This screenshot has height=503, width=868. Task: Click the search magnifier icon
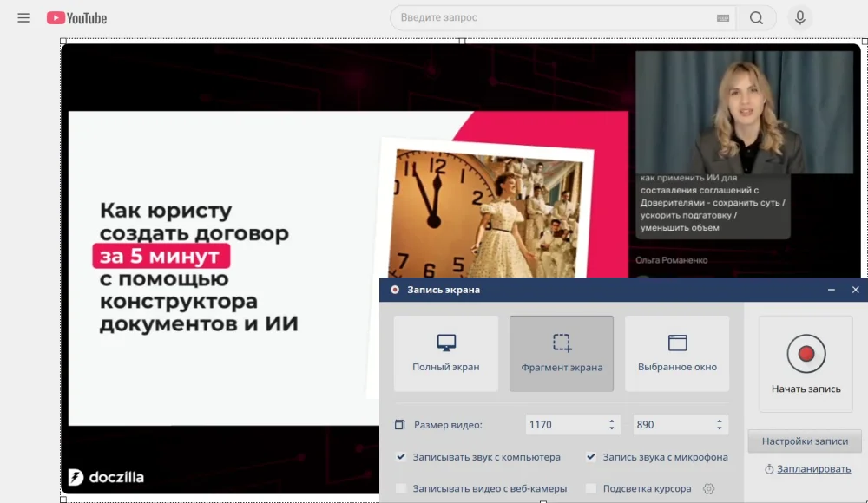[755, 17]
